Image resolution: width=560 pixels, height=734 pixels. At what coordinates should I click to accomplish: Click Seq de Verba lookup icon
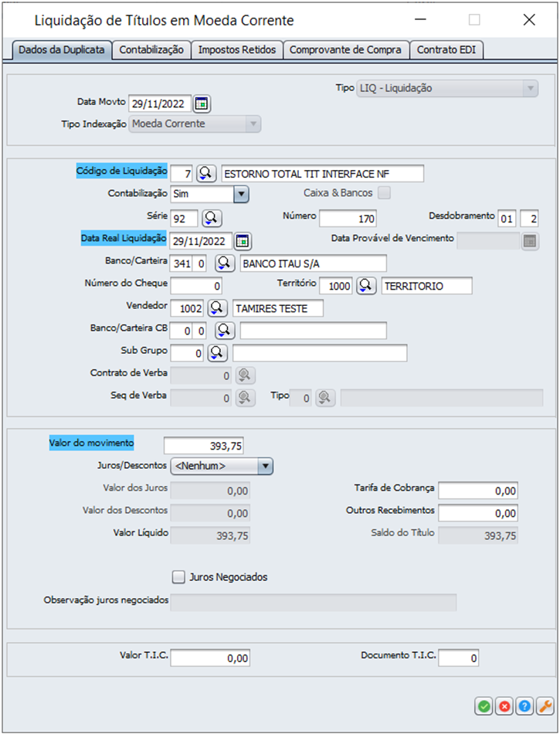[x=245, y=398]
